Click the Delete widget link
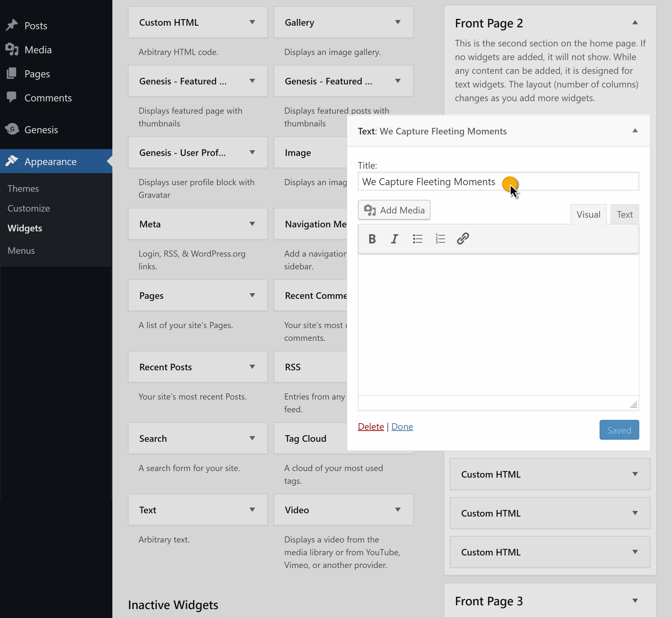Viewport: 672px width, 618px height. coord(371,426)
